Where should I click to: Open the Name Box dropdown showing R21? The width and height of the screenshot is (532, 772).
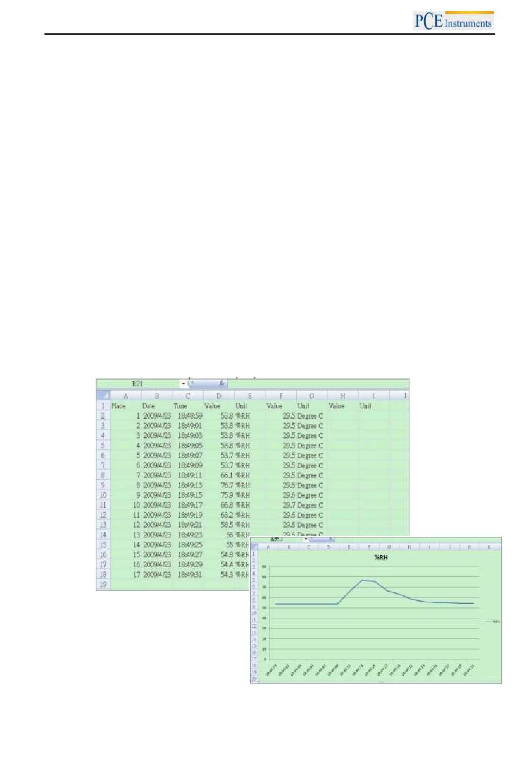(x=183, y=383)
